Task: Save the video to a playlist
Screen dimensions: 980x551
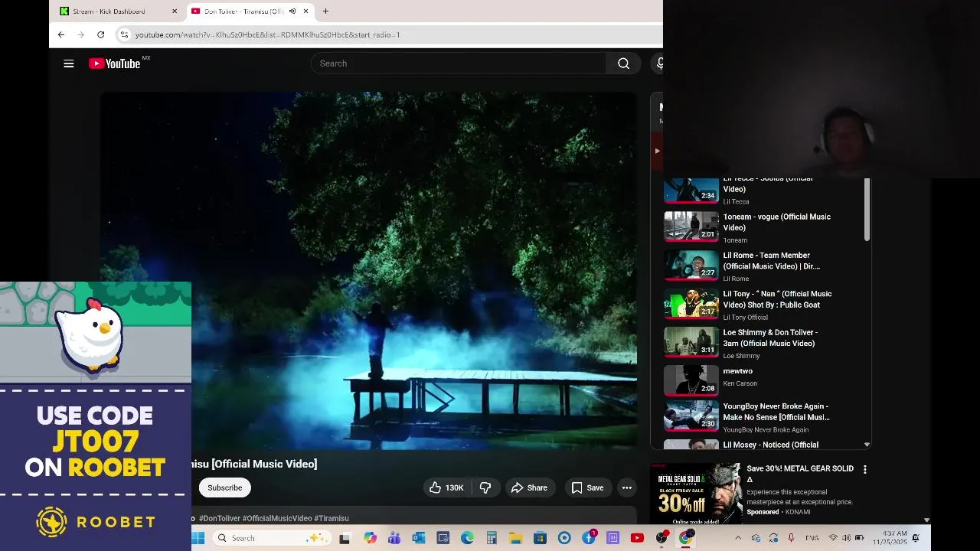Action: click(587, 487)
